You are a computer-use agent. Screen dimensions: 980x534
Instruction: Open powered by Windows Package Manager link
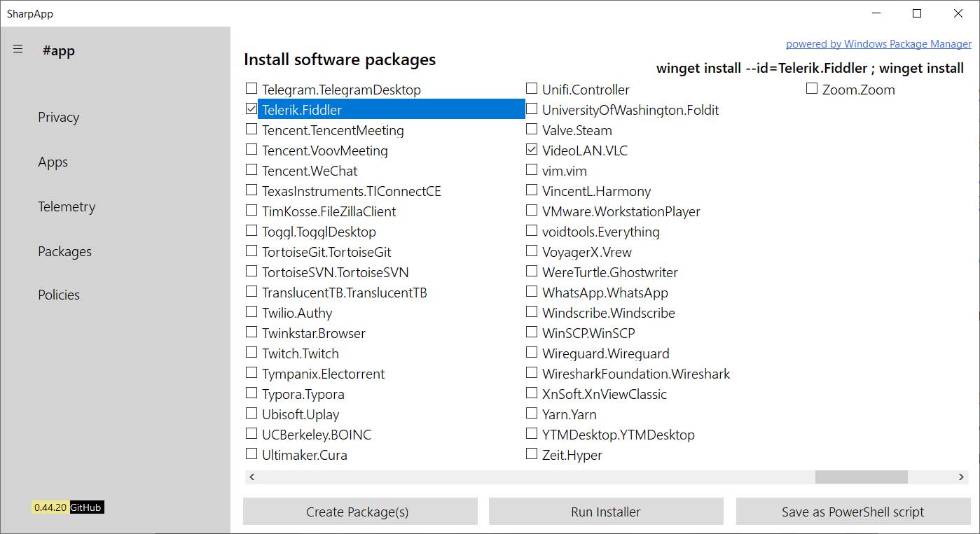coord(878,43)
